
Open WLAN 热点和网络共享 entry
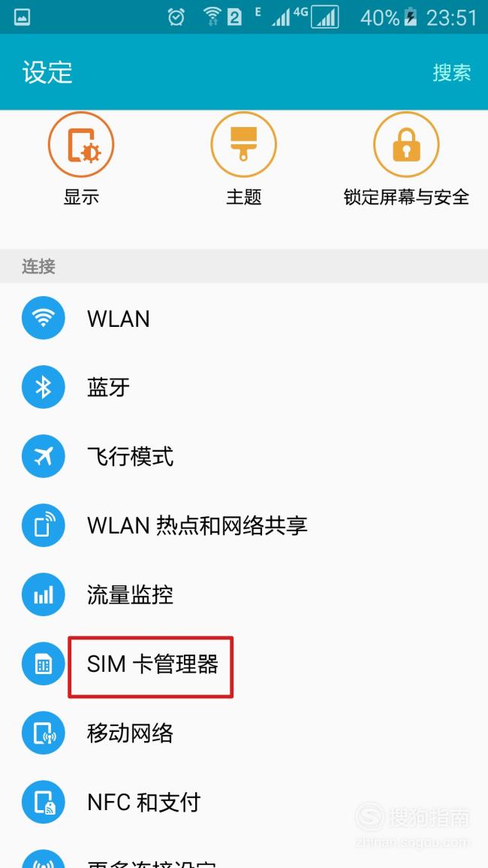(x=244, y=525)
